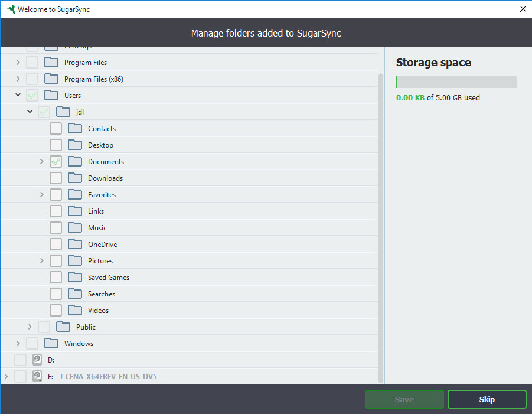Click the Windows folder icon
The height and width of the screenshot is (414, 532).
tap(51, 343)
